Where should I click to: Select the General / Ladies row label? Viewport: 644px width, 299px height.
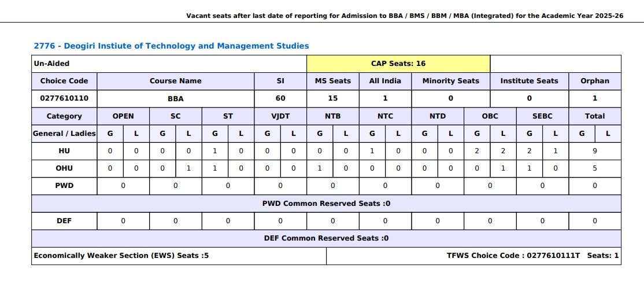[x=64, y=134]
